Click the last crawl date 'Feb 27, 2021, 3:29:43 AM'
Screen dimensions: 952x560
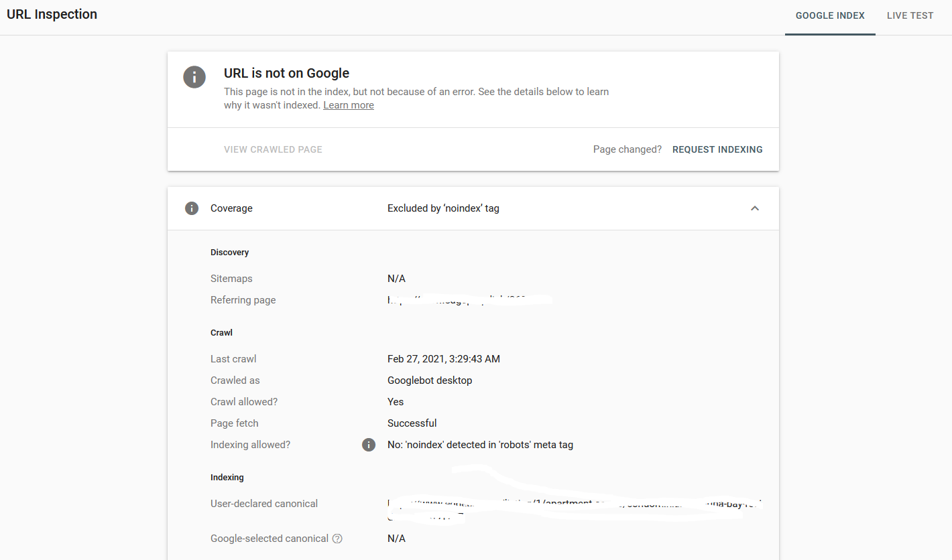point(444,359)
